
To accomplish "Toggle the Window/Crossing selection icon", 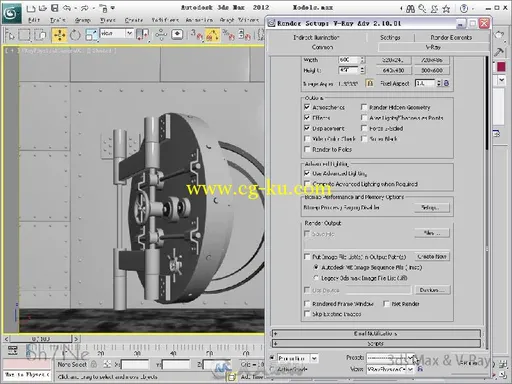I will [40, 35].
